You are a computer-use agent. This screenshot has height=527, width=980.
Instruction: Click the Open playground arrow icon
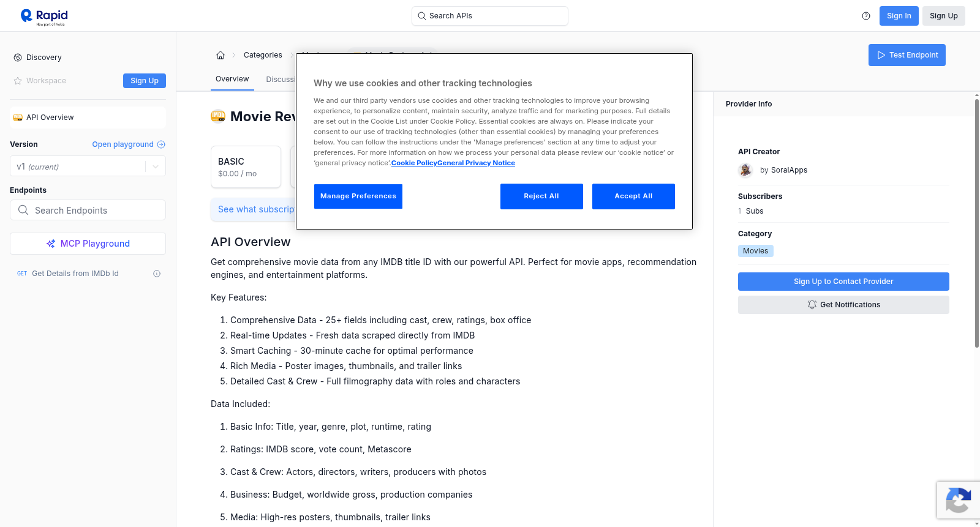161,144
